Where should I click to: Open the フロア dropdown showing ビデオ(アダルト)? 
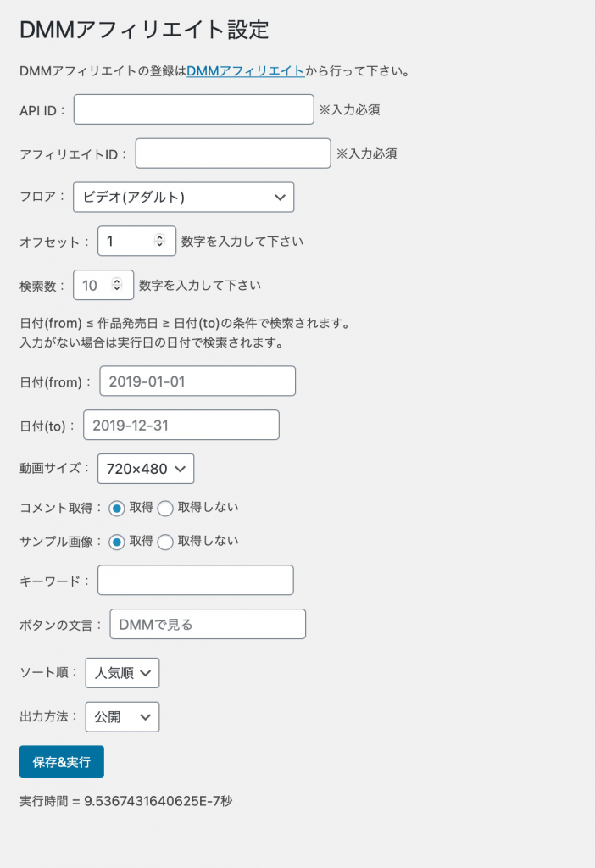(x=183, y=197)
